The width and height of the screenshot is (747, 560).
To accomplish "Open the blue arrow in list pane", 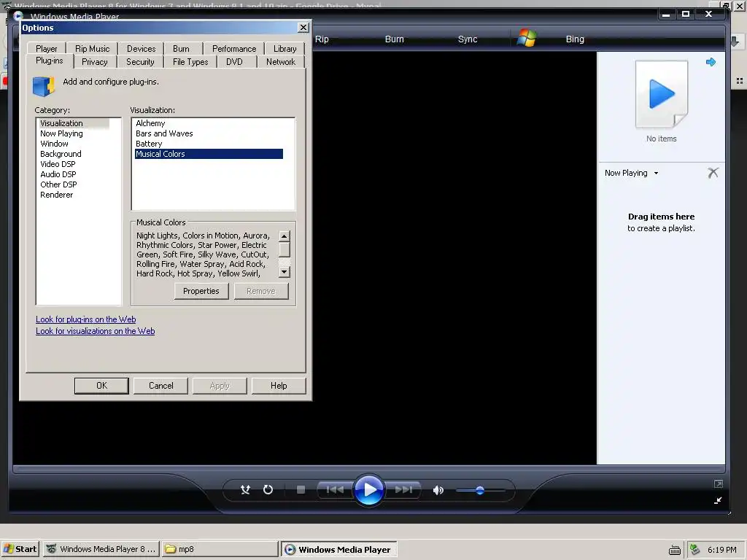I will pyautogui.click(x=711, y=62).
